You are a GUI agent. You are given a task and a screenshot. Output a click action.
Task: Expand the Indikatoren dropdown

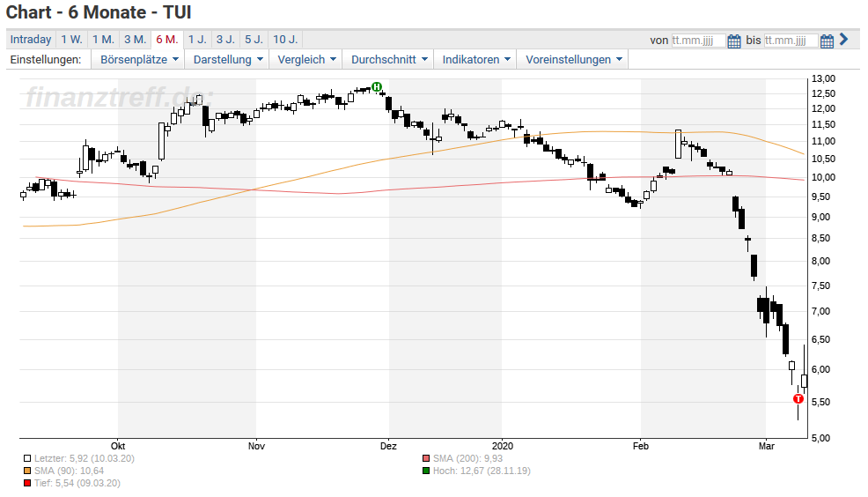click(475, 59)
